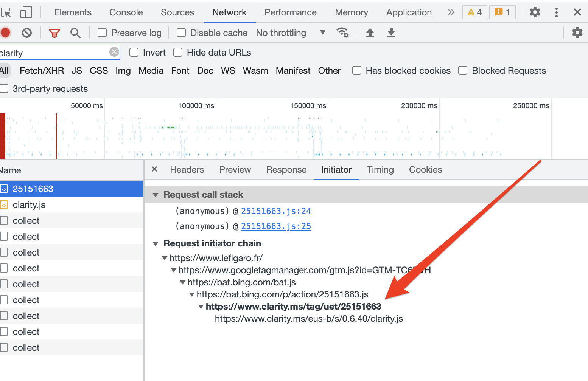Check Hide data URLs

click(178, 52)
